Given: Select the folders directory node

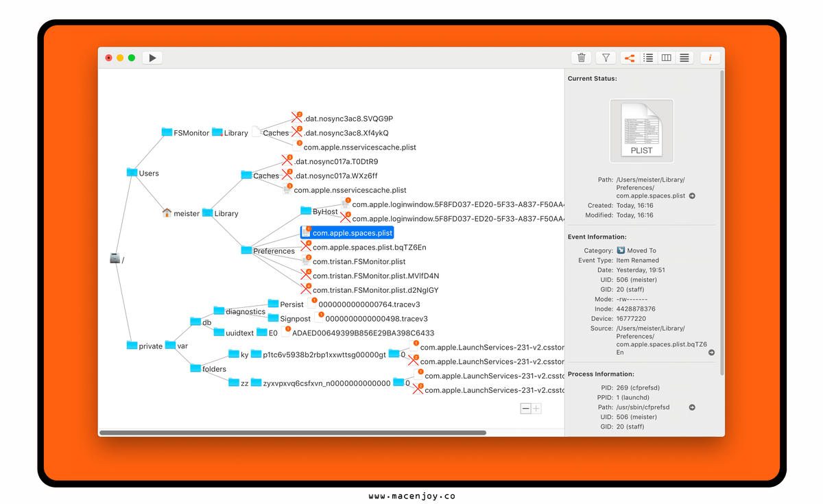Looking at the screenshot, I should (208, 368).
